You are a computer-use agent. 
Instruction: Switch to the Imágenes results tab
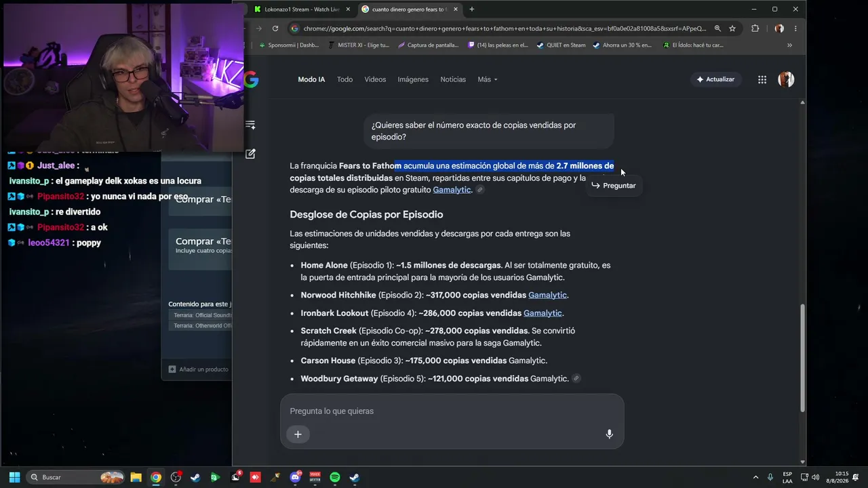(x=413, y=79)
